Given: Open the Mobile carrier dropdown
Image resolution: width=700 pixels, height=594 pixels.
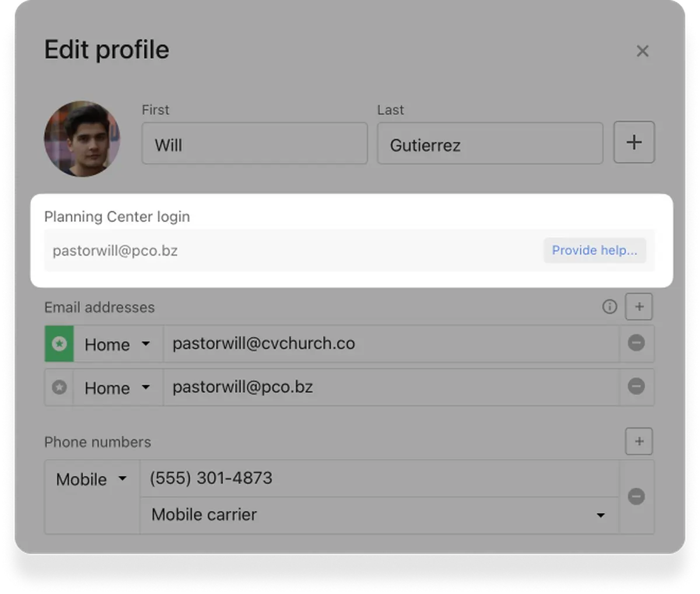Looking at the screenshot, I should [x=379, y=515].
